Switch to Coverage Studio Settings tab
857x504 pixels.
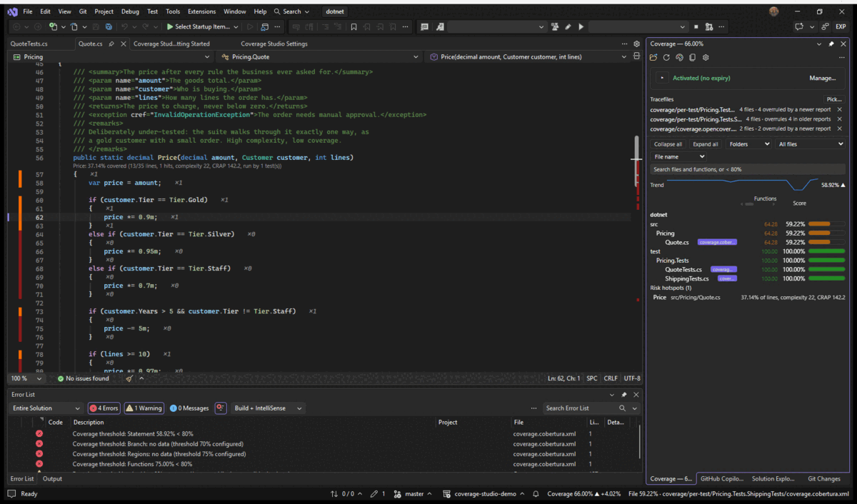coord(274,44)
